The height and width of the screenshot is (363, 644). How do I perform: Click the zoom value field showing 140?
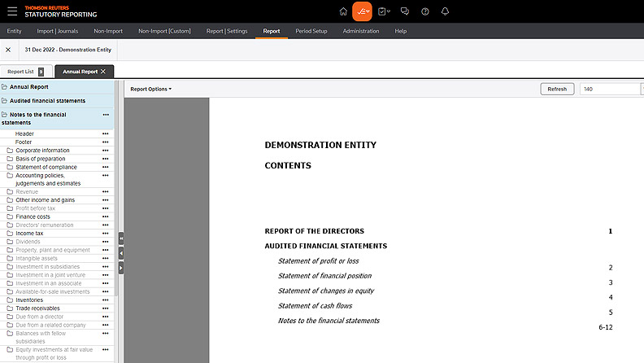608,89
